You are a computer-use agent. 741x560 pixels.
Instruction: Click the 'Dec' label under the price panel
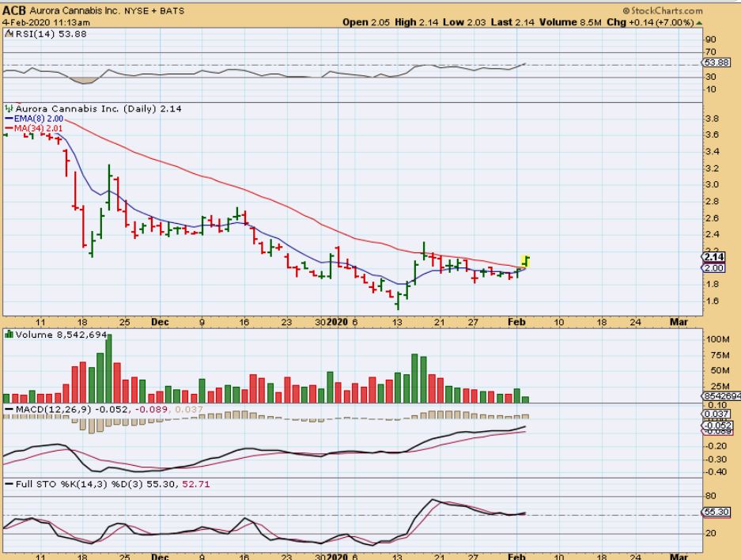coord(160,322)
